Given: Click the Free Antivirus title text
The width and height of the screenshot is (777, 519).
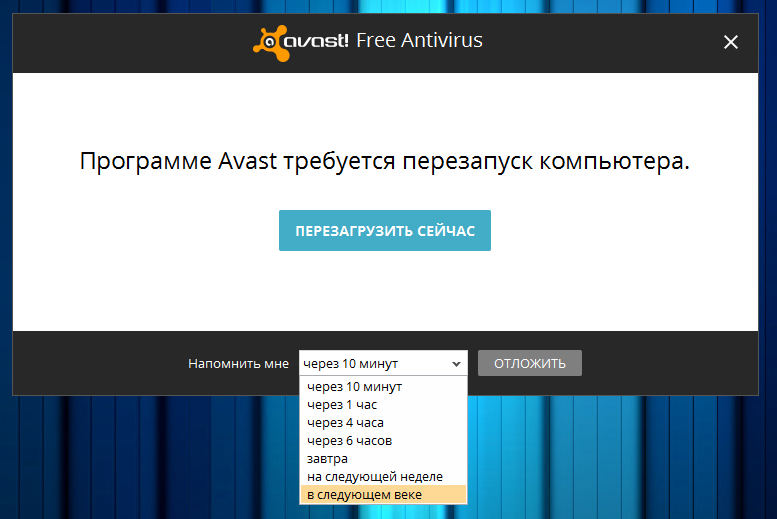Looking at the screenshot, I should (x=419, y=41).
